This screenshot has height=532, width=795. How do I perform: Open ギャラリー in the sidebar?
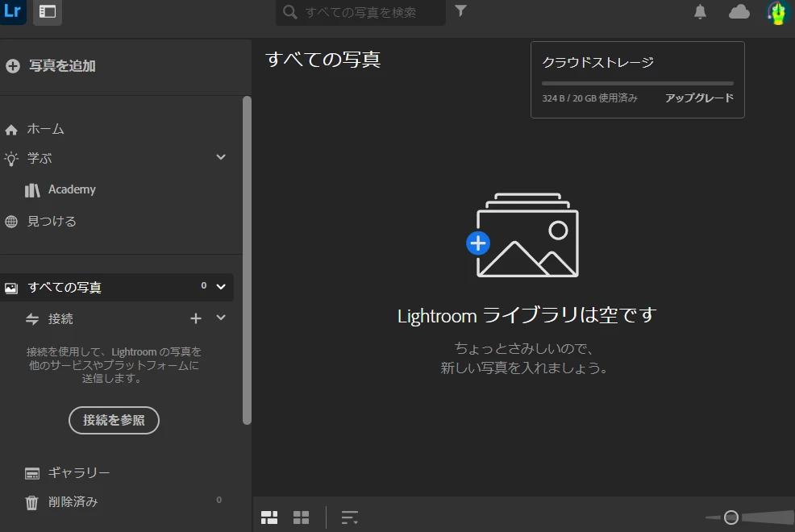click(78, 472)
